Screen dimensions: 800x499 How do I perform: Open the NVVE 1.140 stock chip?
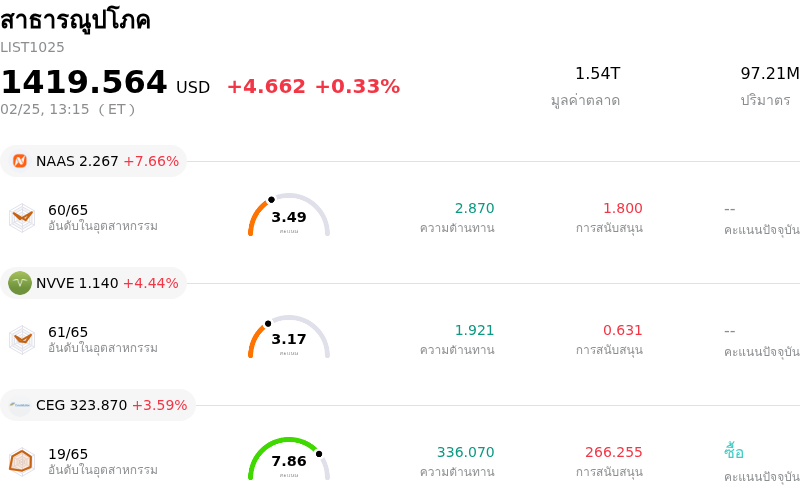tap(93, 283)
